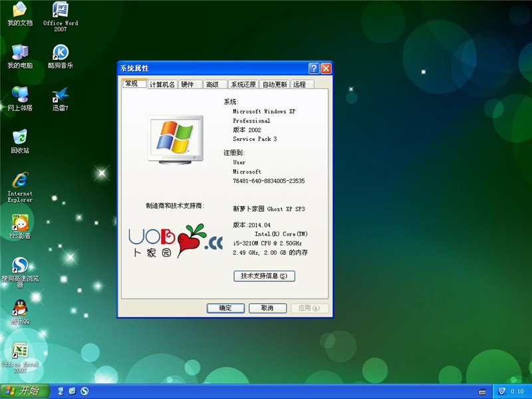This screenshot has width=532, height=399.
Task: Select the Office Word 2007 desktop shortcut
Action: pyautogui.click(x=61, y=17)
